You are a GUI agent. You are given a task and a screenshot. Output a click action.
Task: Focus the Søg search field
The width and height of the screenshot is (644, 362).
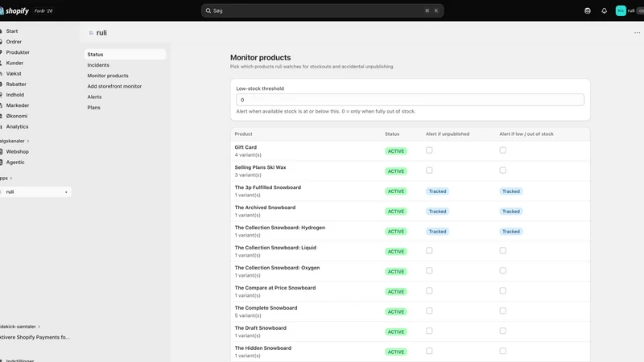click(x=322, y=10)
